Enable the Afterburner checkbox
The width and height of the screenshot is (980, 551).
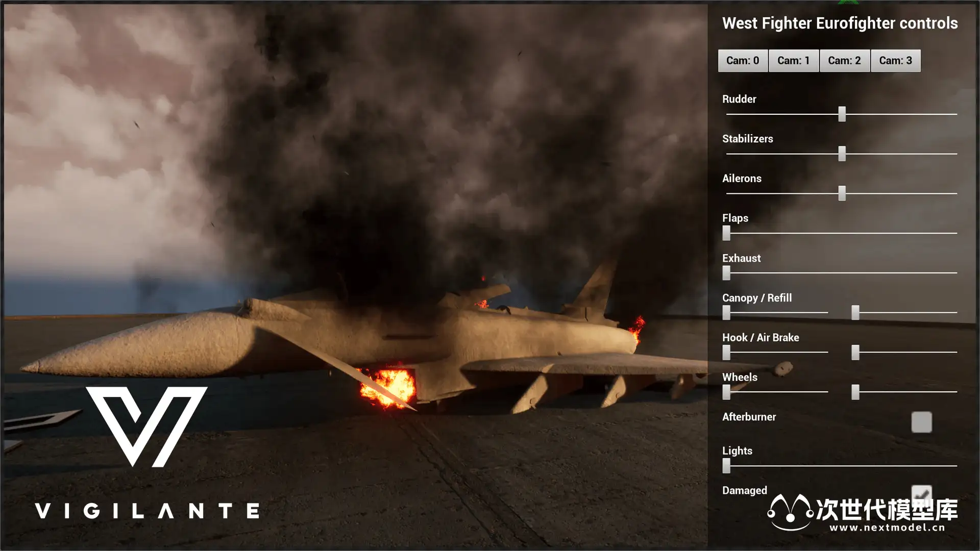(x=921, y=422)
